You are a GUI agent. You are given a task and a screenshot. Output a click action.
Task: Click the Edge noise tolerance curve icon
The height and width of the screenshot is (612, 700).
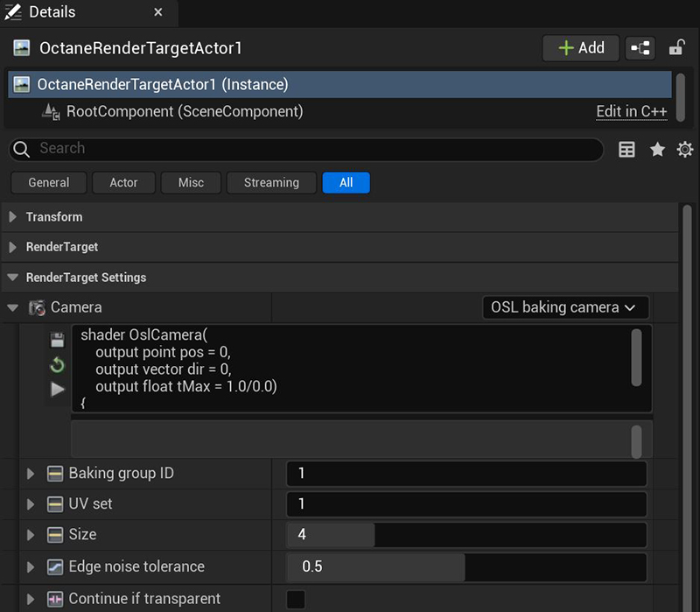click(x=55, y=566)
